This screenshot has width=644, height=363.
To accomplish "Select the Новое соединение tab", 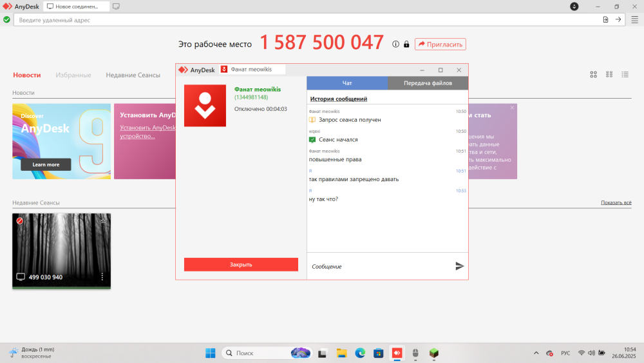I will pyautogui.click(x=77, y=6).
